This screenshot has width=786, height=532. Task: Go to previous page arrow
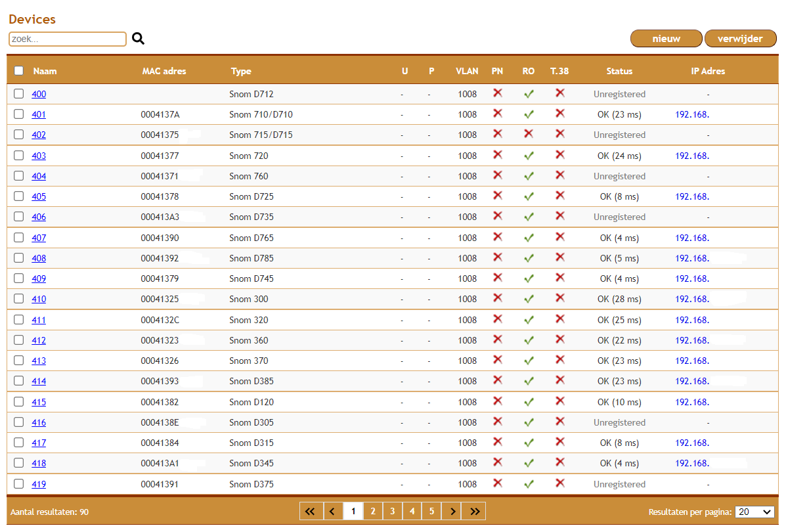pos(333,512)
